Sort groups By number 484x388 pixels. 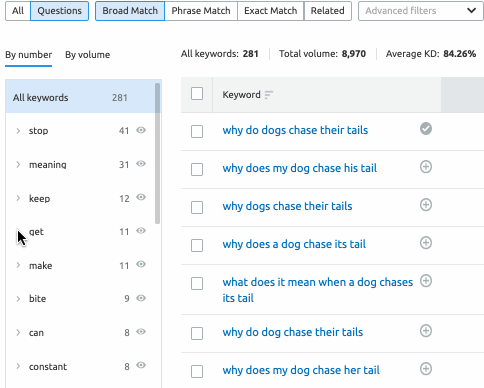[29, 55]
